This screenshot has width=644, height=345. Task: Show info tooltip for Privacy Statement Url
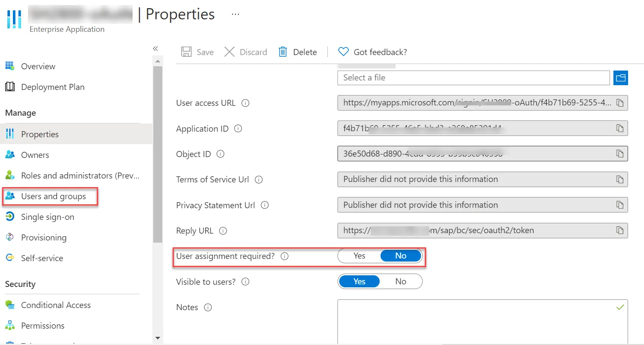[265, 205]
